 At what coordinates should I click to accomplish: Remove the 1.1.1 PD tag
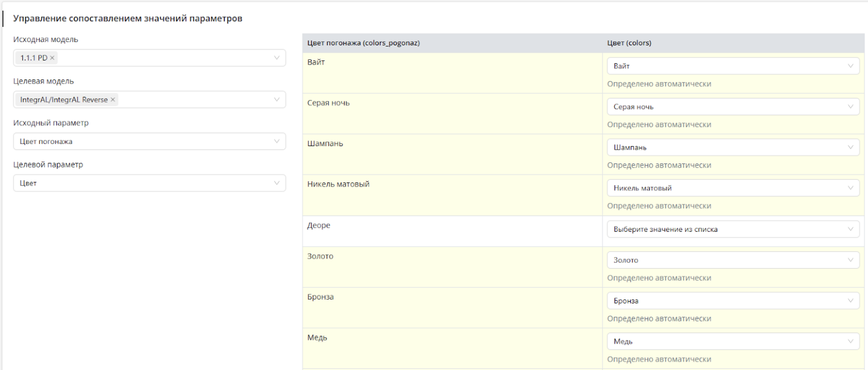point(52,58)
